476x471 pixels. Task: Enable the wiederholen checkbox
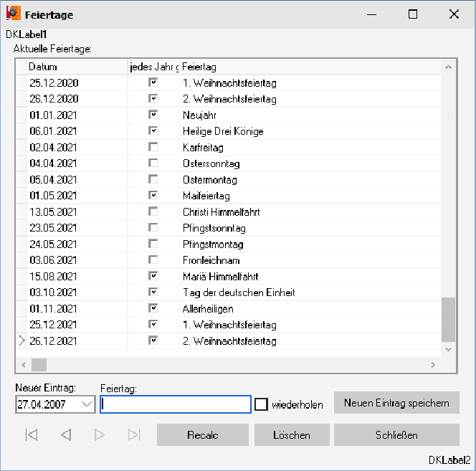pos(262,404)
